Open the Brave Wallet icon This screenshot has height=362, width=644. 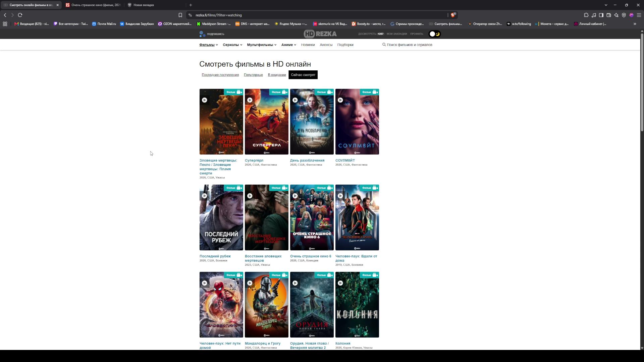[x=609, y=15]
